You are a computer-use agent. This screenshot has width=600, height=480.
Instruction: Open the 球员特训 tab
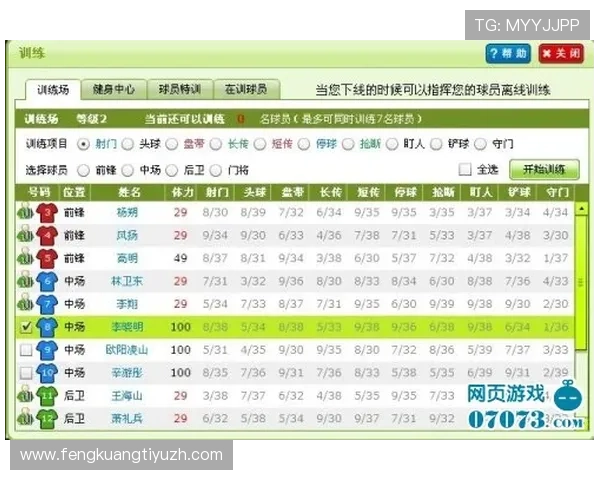(180, 90)
